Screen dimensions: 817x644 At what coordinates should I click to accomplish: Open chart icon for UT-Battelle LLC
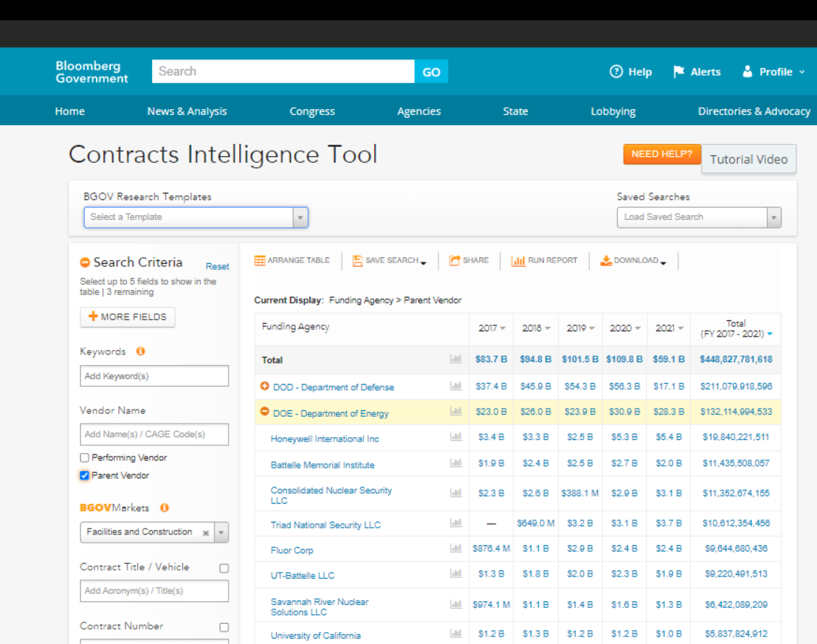(456, 574)
